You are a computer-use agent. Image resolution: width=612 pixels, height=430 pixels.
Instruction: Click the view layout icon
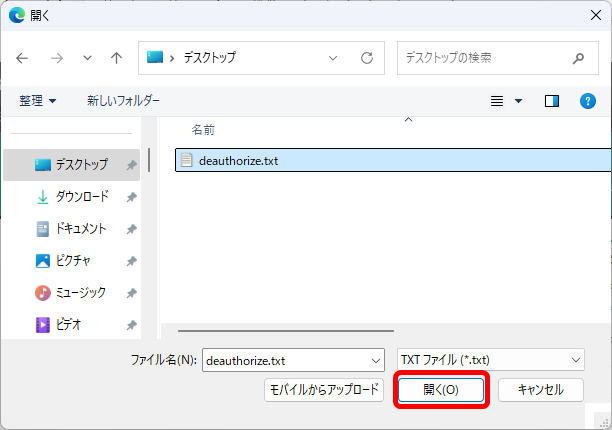coord(497,101)
